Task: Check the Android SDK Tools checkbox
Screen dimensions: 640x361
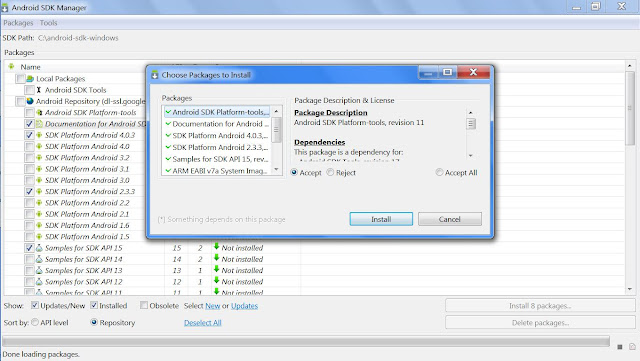Action: click(x=29, y=90)
